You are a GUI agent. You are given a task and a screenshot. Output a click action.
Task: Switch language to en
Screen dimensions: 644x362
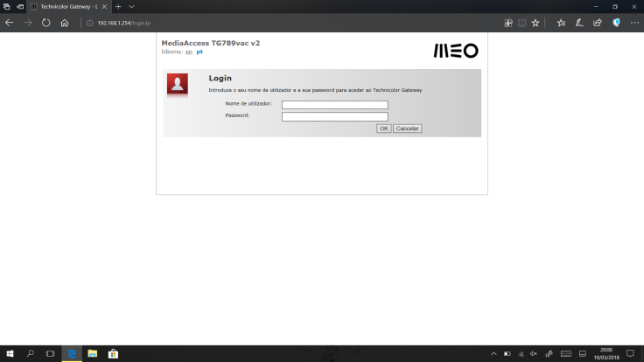coord(188,52)
